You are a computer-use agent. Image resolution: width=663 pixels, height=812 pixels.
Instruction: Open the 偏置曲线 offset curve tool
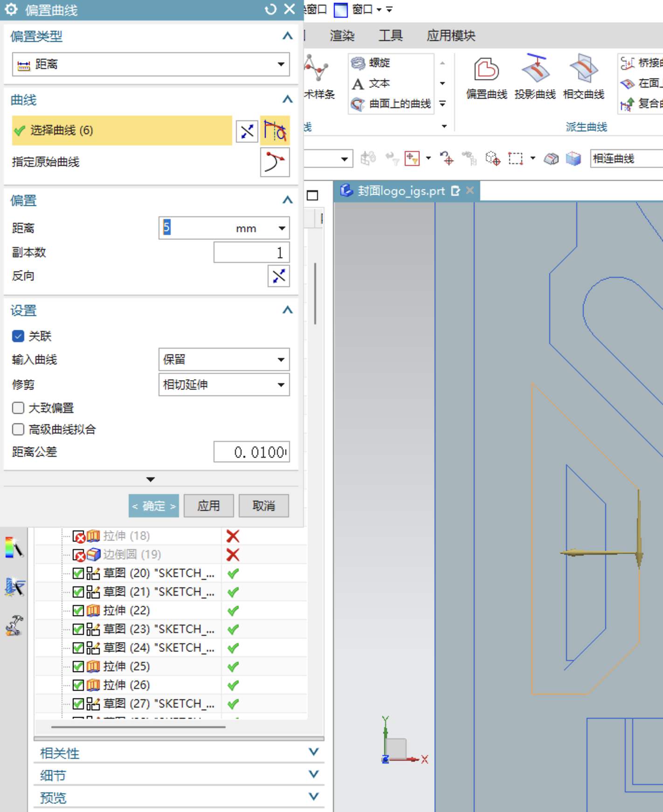[486, 78]
